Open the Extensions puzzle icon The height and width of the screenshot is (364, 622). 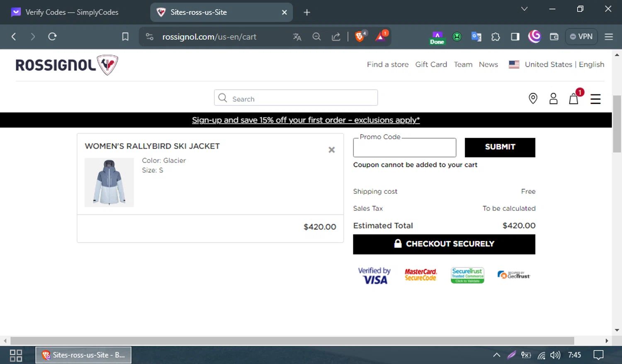pos(496,37)
